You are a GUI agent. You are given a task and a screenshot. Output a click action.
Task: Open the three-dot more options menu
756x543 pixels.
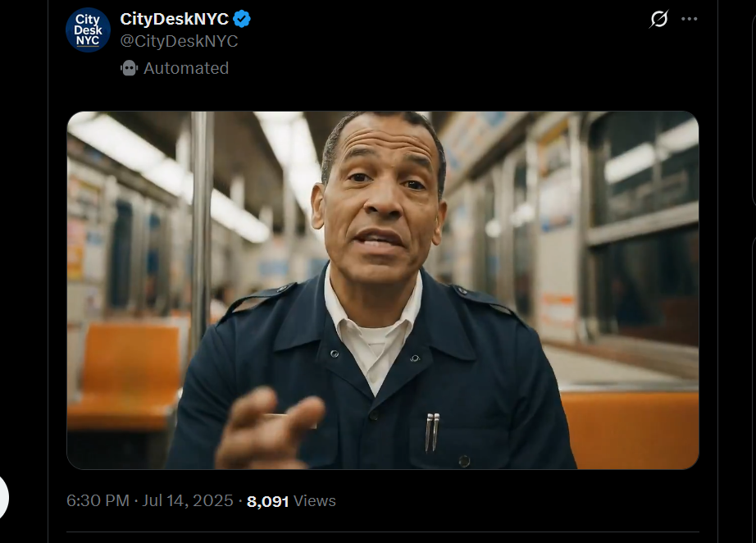click(x=689, y=19)
